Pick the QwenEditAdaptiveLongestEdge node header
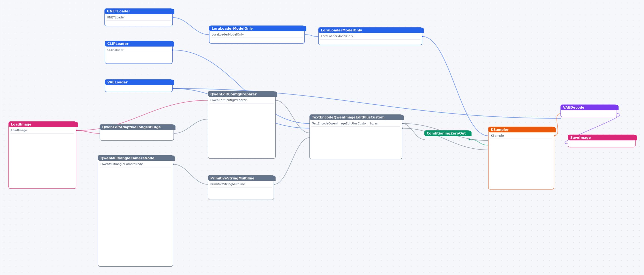This screenshot has height=275, width=644. tap(137, 127)
